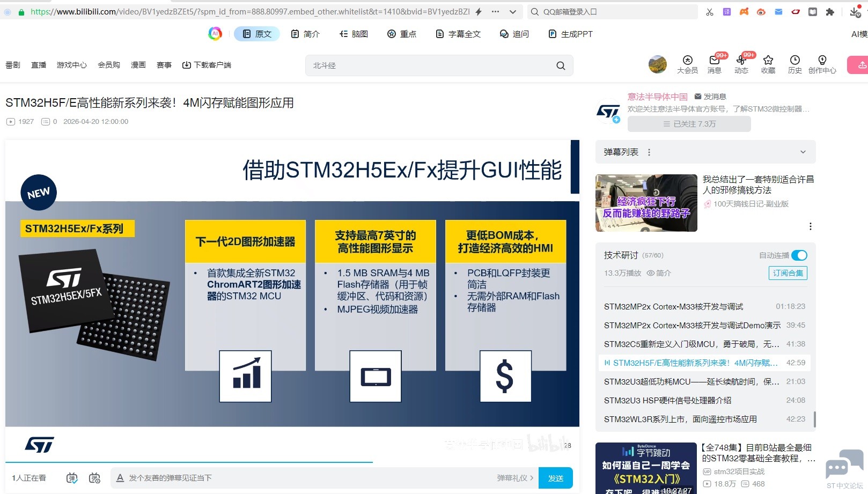Open the browser downloads icon
Screen dimensions: 868x494
tap(855, 12)
